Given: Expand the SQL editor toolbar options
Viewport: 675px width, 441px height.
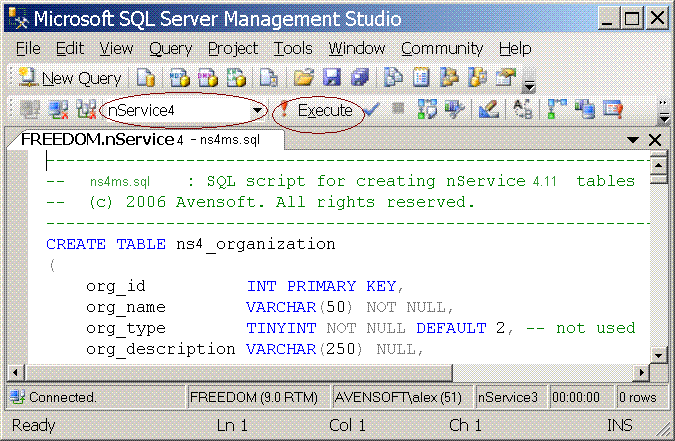Looking at the screenshot, I should [x=664, y=117].
